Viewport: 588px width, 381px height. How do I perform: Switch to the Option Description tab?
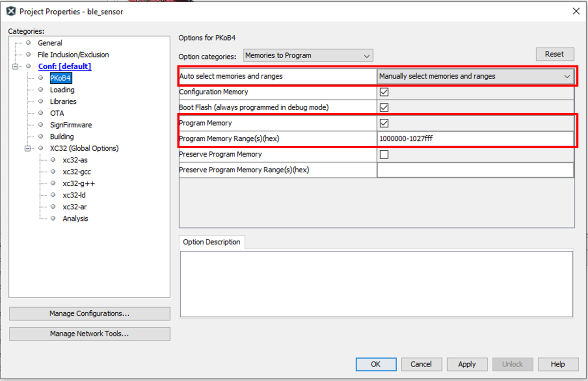pos(212,242)
